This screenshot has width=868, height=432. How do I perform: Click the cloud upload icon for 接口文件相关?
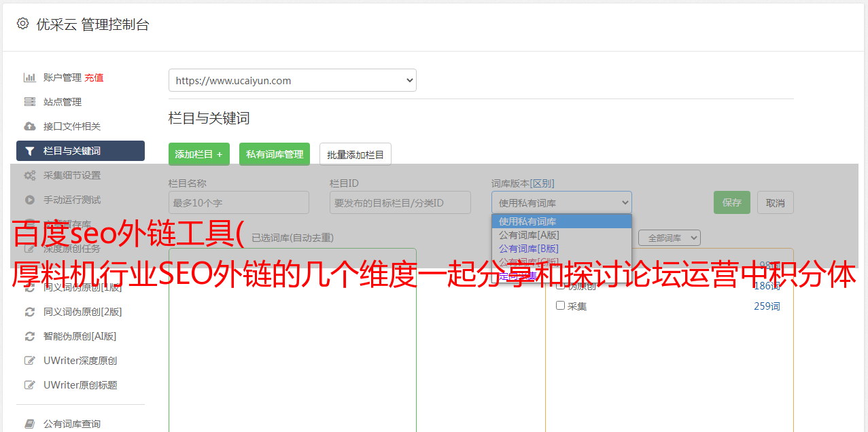coord(29,126)
